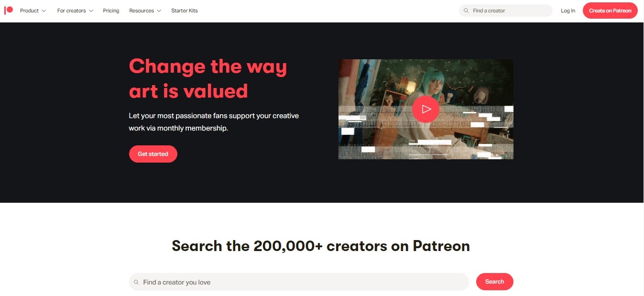Click the red Search button
Viewport: 644px width, 296px height.
coord(494,282)
